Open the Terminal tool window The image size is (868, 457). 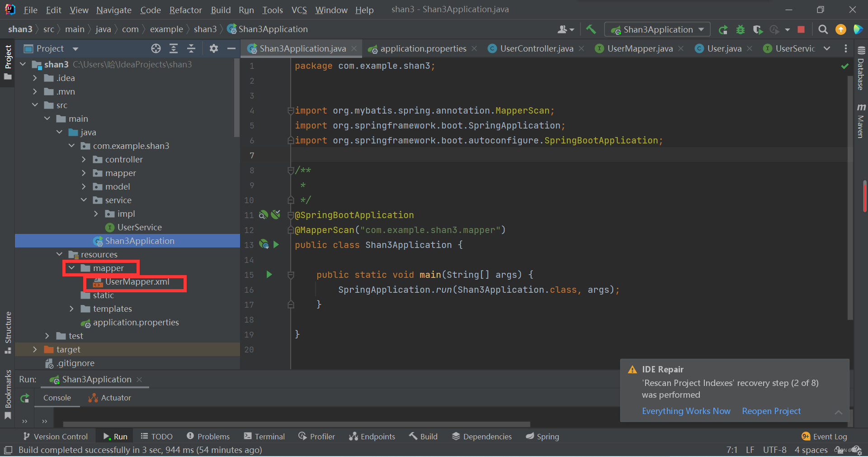pos(264,436)
